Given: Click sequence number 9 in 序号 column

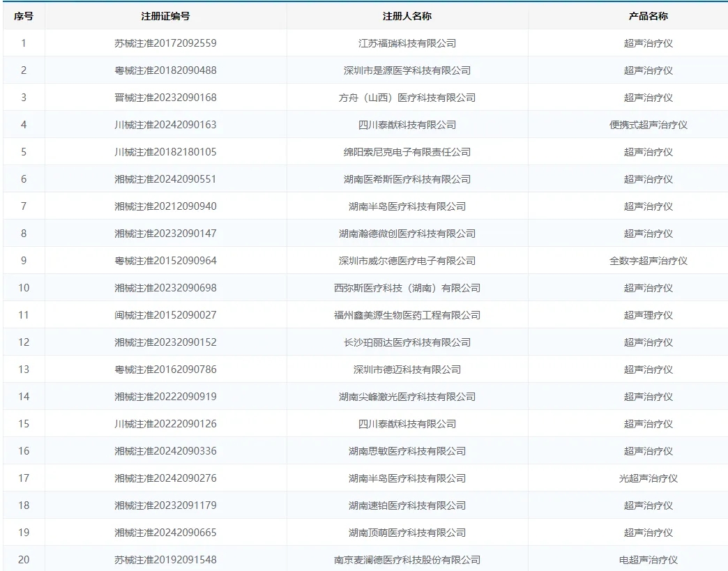Looking at the screenshot, I should click(x=24, y=261).
